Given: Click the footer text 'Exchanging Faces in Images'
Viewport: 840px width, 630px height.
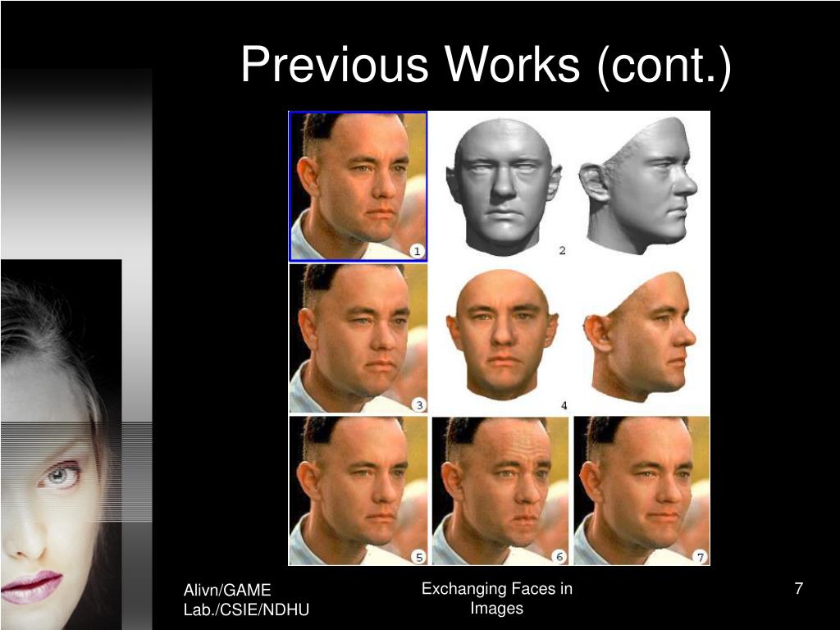Looking at the screenshot, I should 496,598.
